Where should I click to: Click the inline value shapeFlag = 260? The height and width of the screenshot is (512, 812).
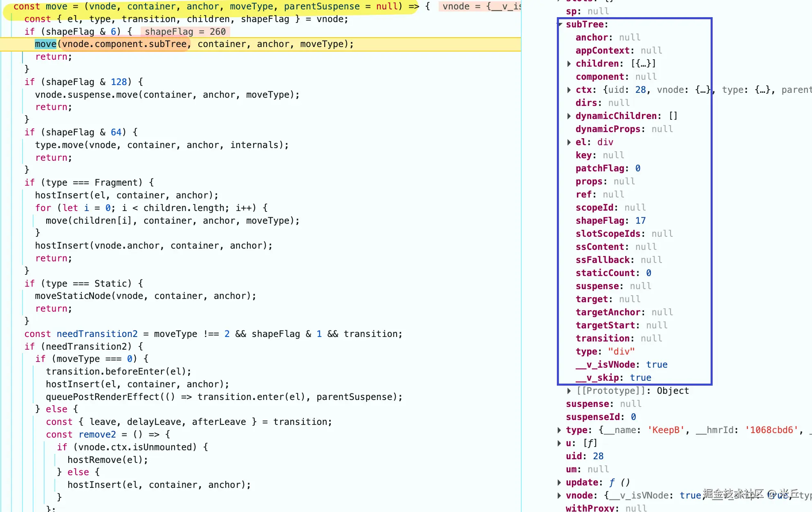[x=185, y=32]
